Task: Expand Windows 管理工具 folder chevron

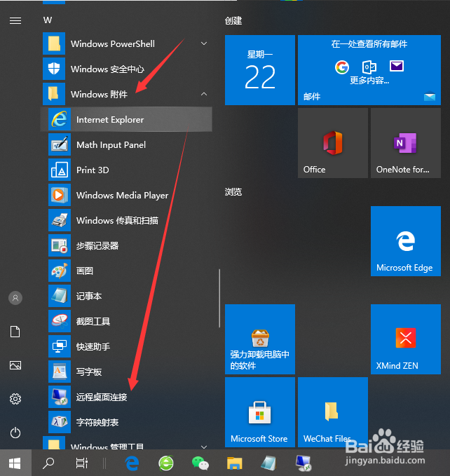Action: pyautogui.click(x=204, y=447)
